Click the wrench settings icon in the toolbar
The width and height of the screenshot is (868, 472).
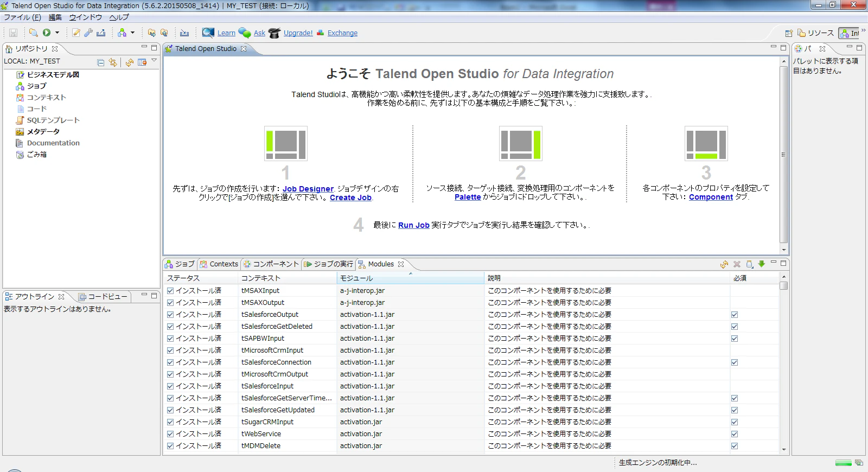(88, 33)
